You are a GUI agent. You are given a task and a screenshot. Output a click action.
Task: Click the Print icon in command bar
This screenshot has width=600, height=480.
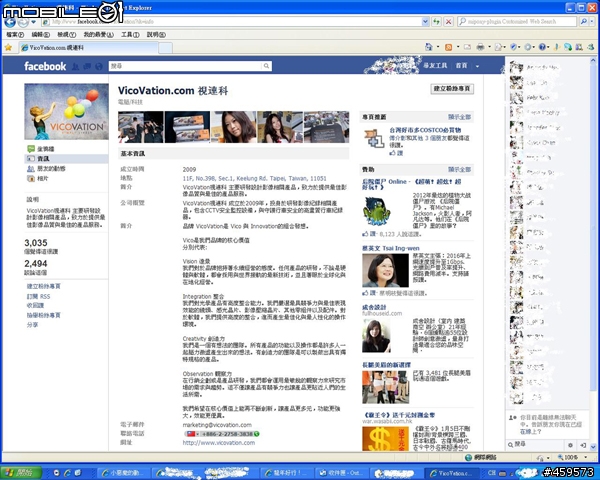[x=480, y=47]
